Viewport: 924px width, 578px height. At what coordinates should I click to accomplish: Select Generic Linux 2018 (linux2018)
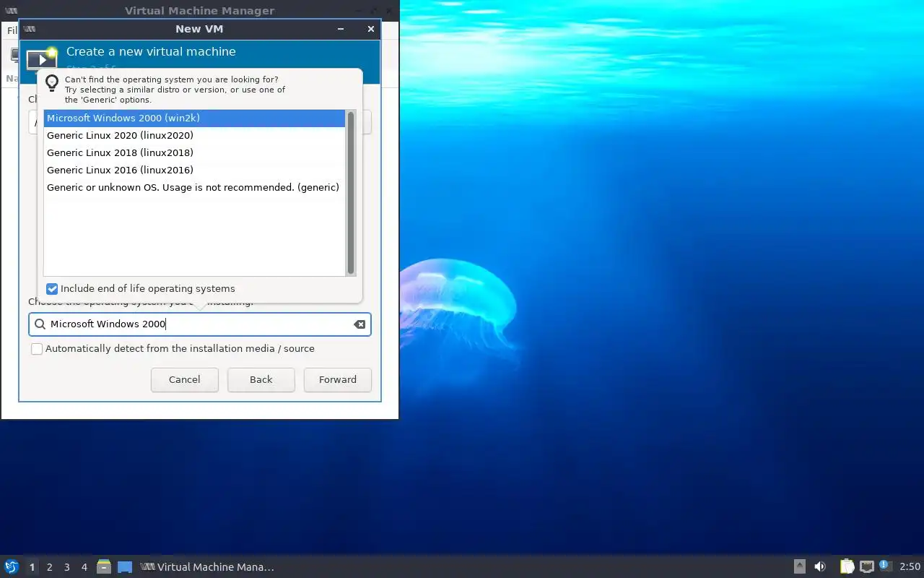(x=194, y=153)
